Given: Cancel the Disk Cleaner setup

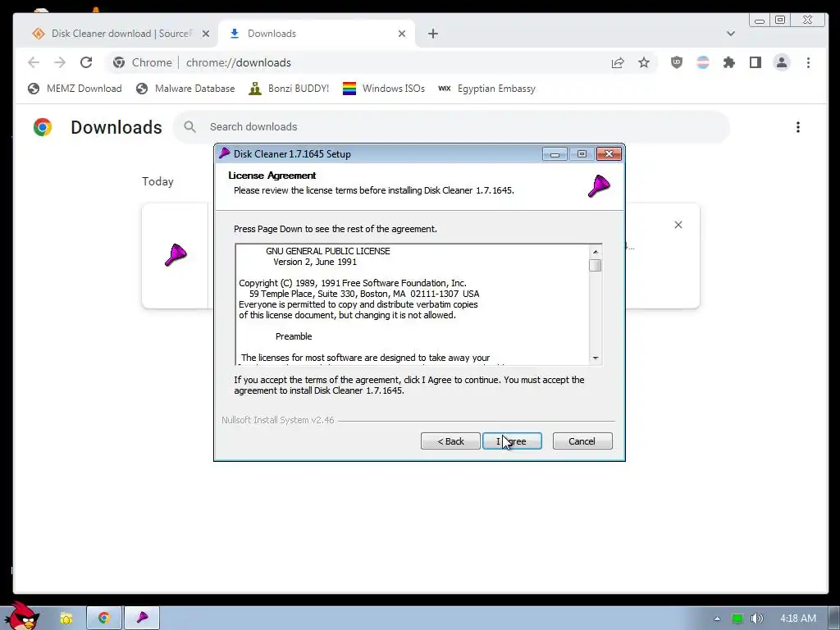Looking at the screenshot, I should (x=582, y=441).
